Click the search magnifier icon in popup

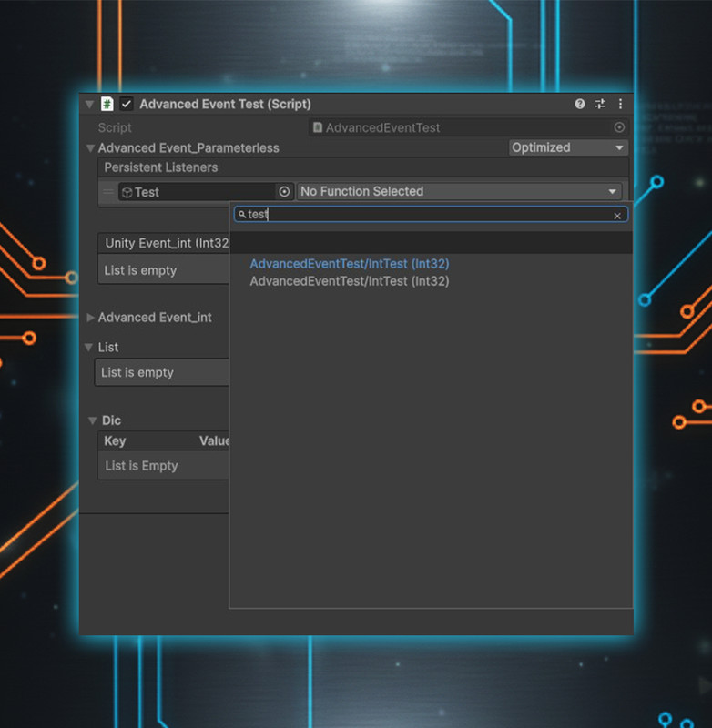coord(242,215)
